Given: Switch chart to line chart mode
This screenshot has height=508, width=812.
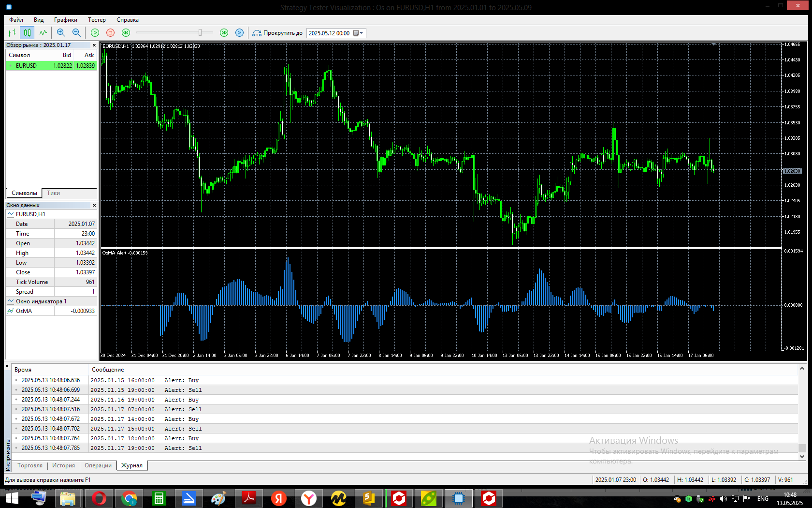Looking at the screenshot, I should tap(43, 33).
